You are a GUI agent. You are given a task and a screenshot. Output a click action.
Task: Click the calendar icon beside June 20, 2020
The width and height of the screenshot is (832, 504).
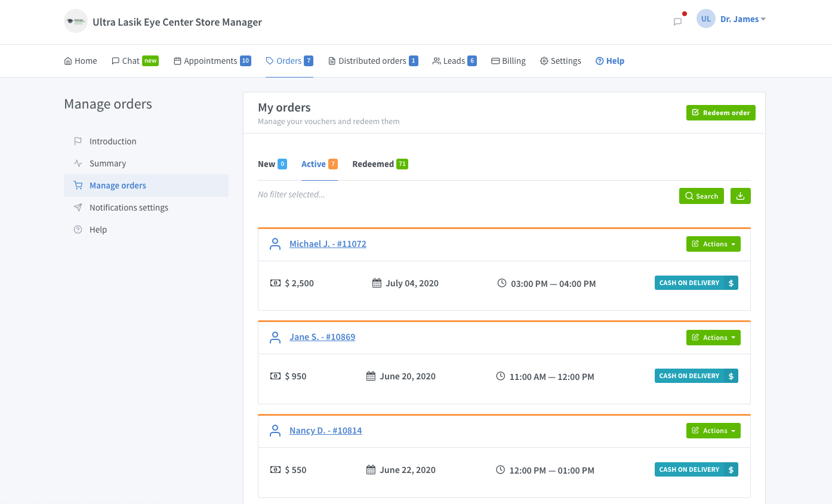click(x=371, y=376)
